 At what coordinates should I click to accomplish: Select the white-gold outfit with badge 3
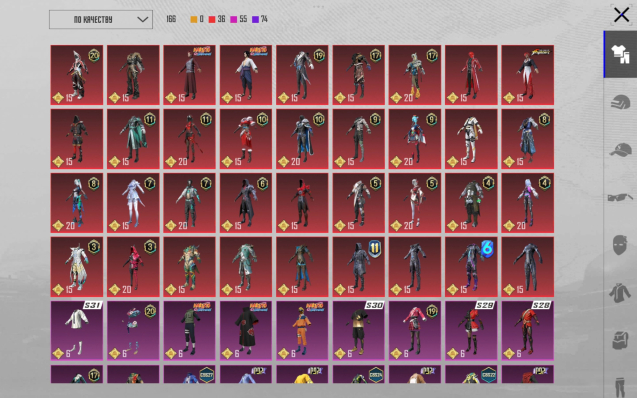point(77,267)
